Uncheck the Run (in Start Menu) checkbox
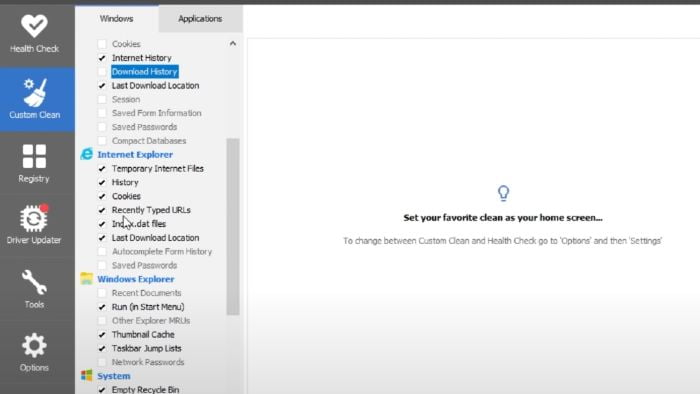The width and height of the screenshot is (700, 394). click(x=102, y=307)
